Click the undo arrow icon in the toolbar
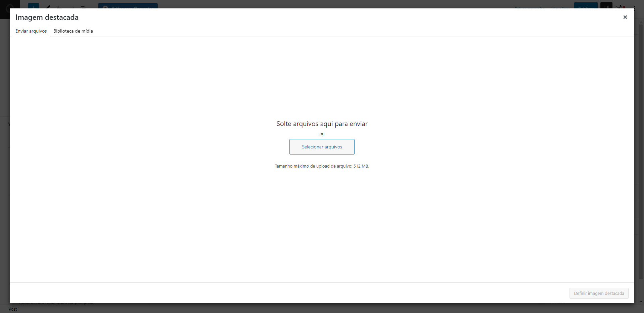The height and width of the screenshot is (313, 644). (x=59, y=6)
